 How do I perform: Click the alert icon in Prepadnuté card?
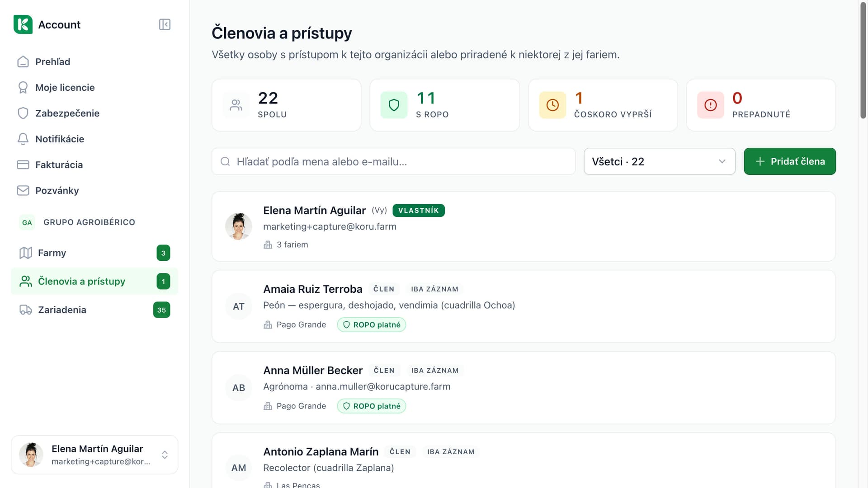[x=711, y=105]
